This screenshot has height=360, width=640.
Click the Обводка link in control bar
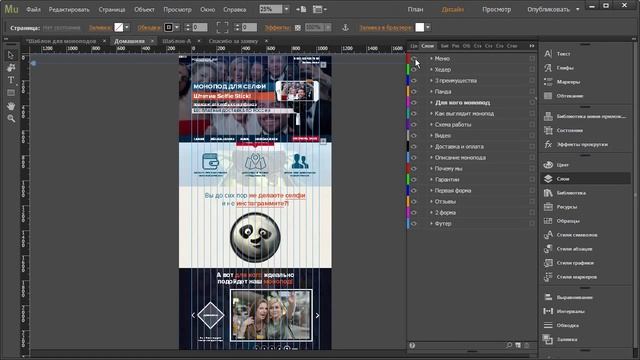149,28
